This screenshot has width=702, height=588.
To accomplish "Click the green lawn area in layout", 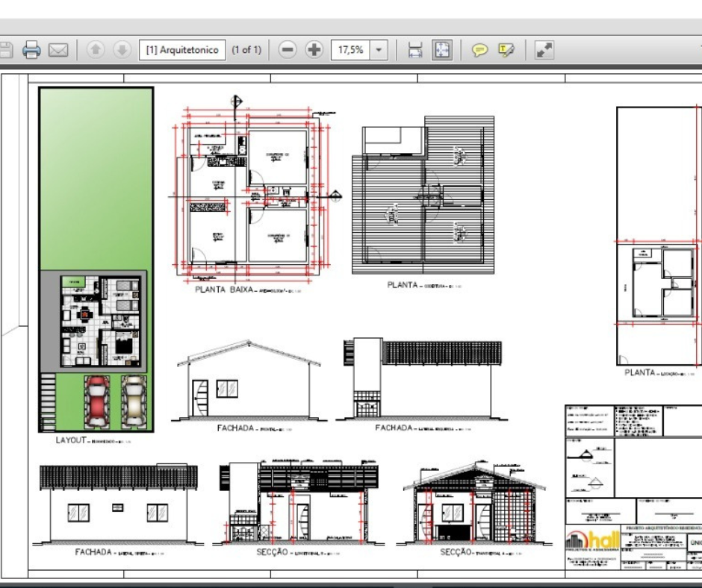I will point(96,179).
